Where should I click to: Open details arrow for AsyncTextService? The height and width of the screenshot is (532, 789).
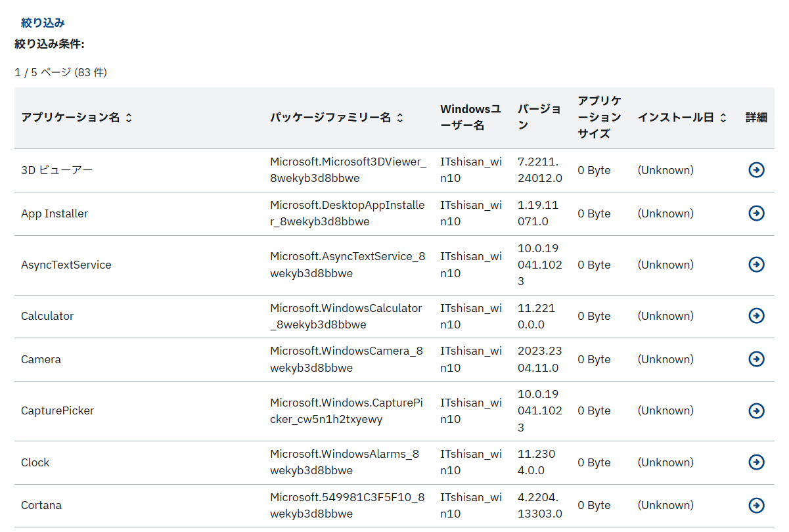[756, 265]
